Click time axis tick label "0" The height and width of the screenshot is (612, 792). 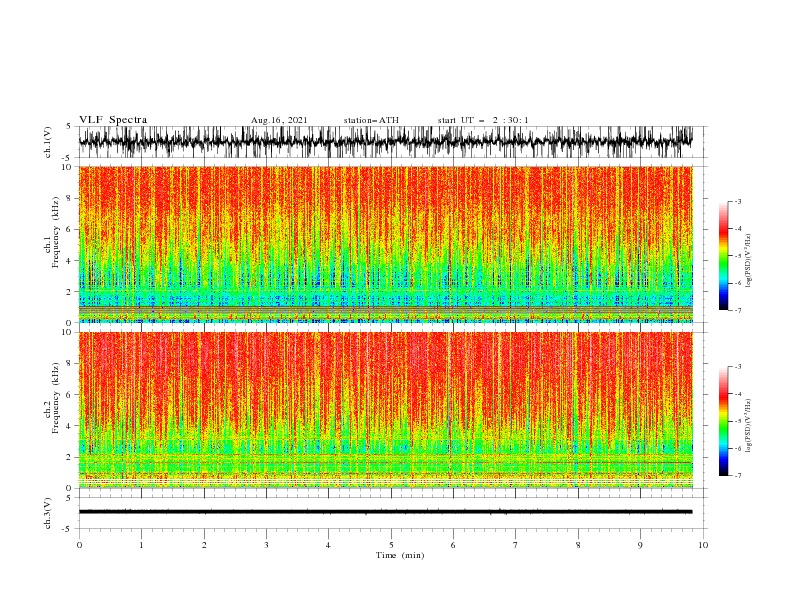point(79,545)
